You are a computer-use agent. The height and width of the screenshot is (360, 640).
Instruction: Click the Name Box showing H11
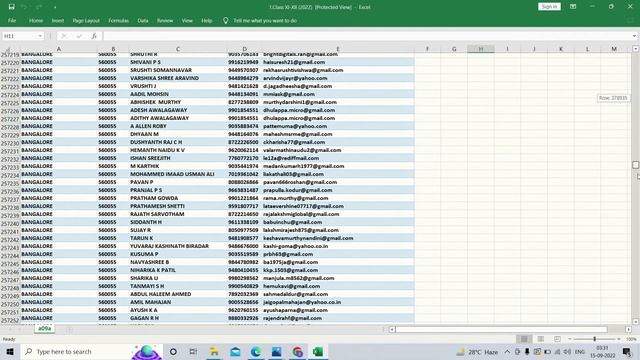click(x=20, y=36)
